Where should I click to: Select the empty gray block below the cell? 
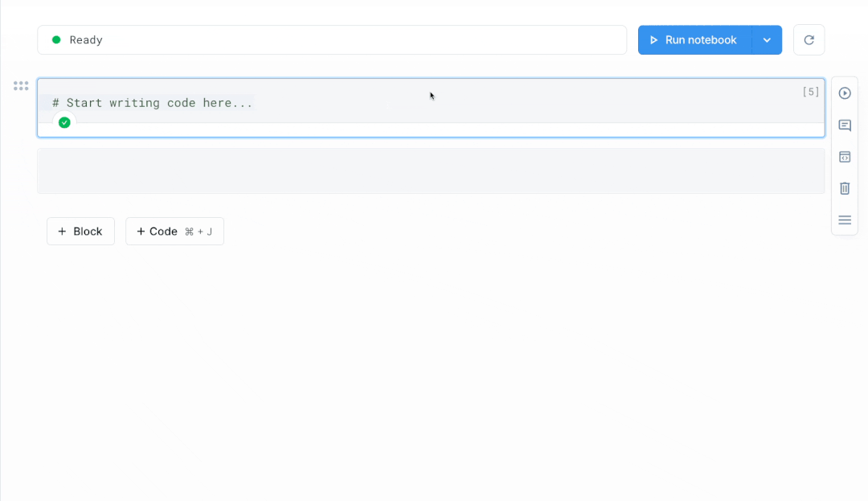click(431, 170)
